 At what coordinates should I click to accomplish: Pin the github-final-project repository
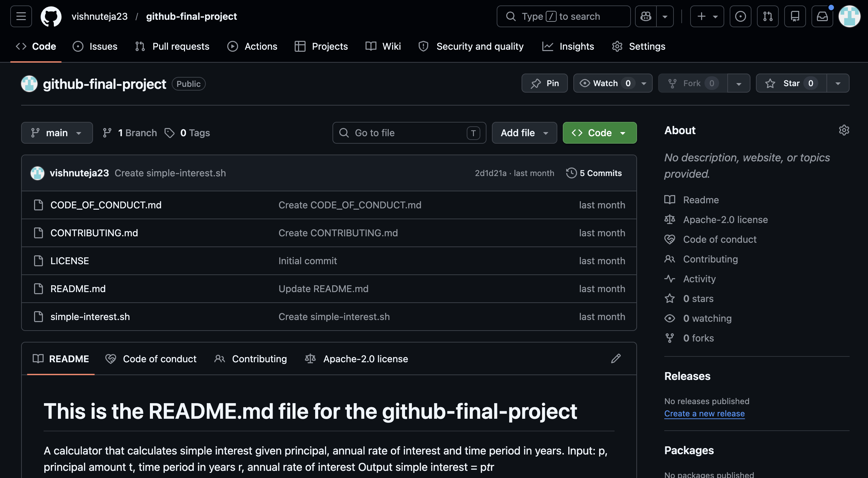tap(544, 83)
